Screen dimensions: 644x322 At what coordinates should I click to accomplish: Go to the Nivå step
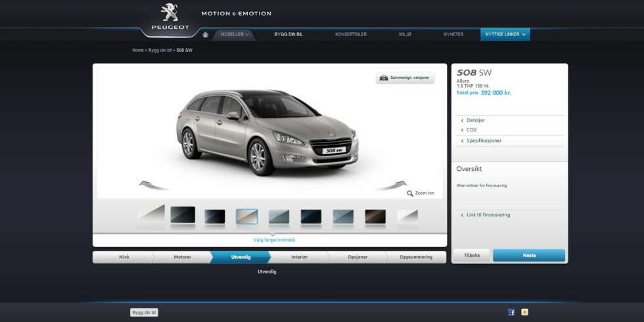(x=124, y=257)
